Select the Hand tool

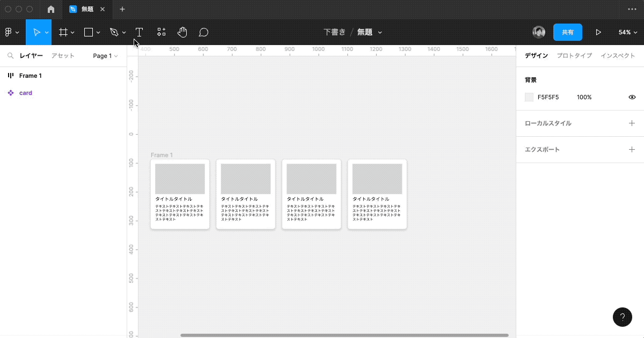tap(182, 32)
